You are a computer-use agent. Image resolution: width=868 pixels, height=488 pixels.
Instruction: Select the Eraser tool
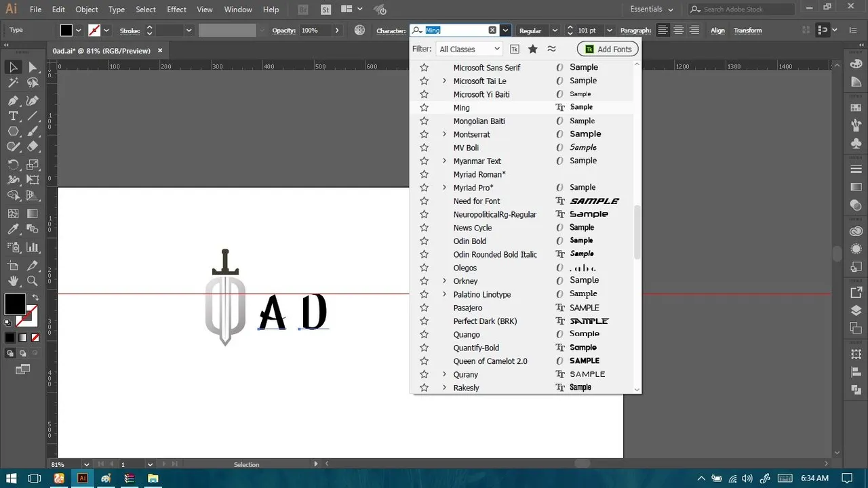[x=33, y=146]
